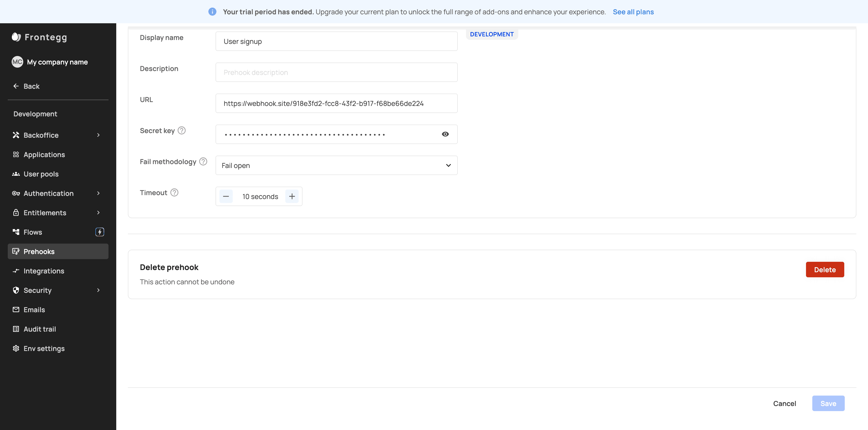Expand the Security submenu chevron
Viewport: 868px width, 430px height.
[98, 290]
